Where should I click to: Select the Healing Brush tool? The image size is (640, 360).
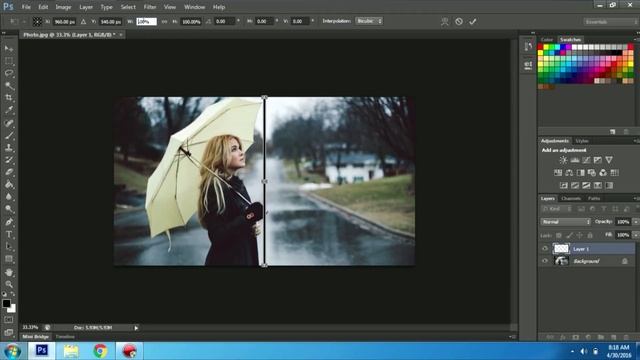coord(9,122)
